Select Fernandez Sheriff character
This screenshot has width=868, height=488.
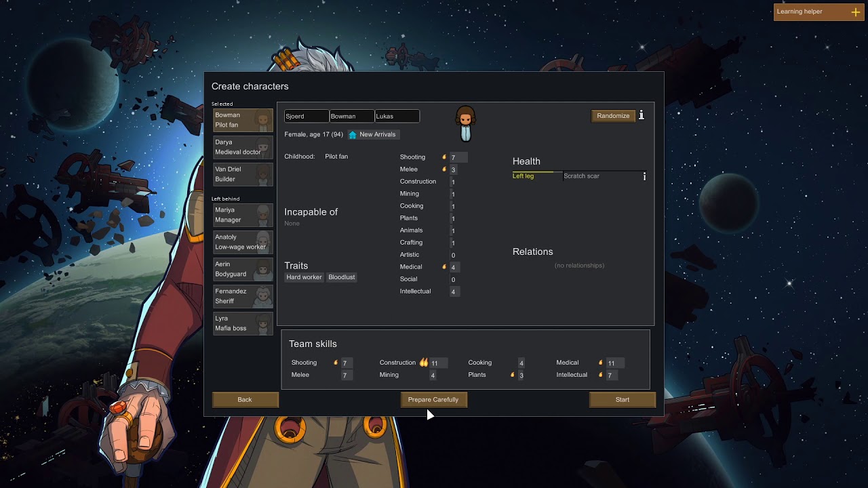pyautogui.click(x=243, y=296)
